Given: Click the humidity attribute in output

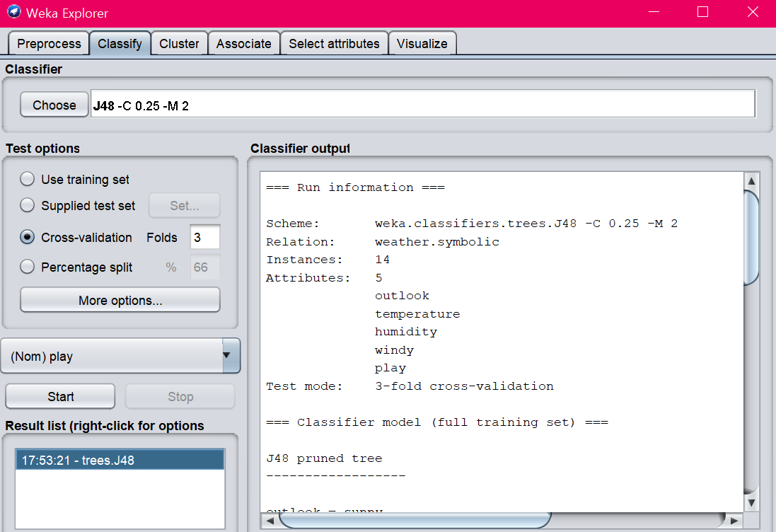Looking at the screenshot, I should [406, 332].
